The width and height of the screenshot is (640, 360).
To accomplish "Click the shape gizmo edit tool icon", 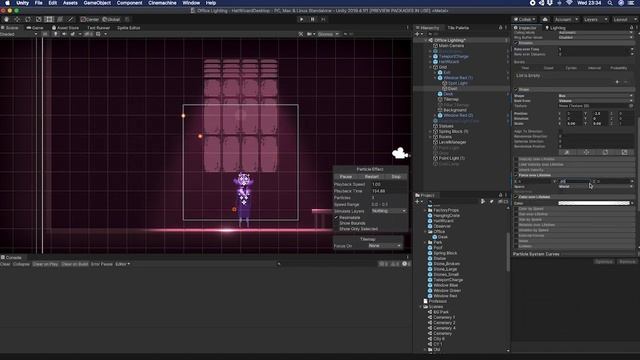I will click(x=567, y=152).
